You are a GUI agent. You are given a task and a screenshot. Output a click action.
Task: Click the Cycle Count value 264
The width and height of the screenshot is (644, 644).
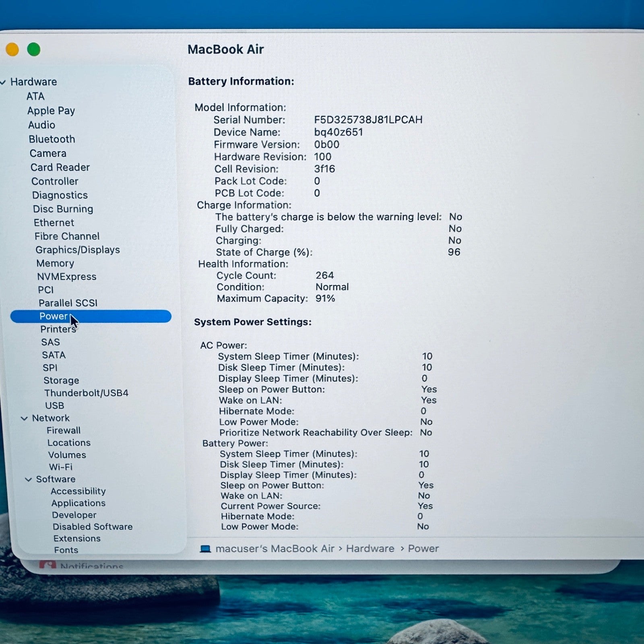[324, 275]
